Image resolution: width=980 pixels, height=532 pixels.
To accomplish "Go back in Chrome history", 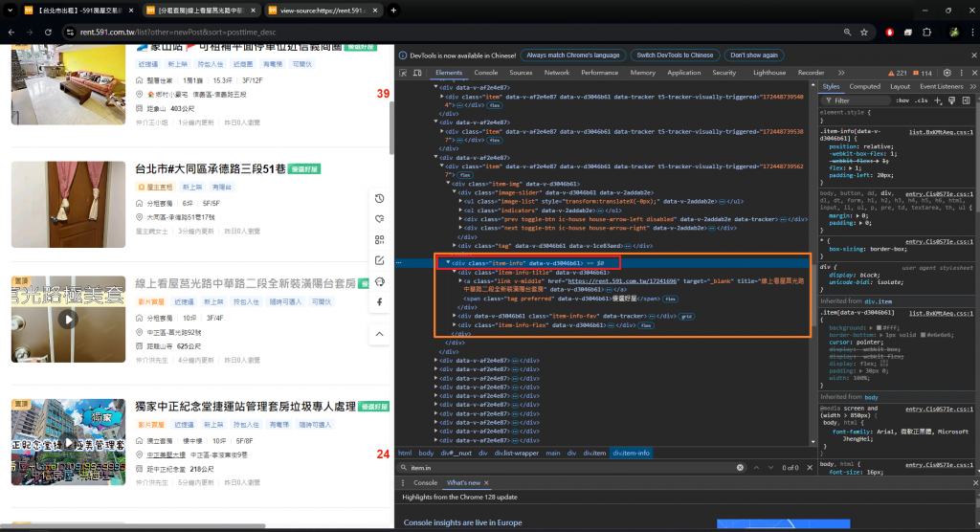I will [11, 32].
